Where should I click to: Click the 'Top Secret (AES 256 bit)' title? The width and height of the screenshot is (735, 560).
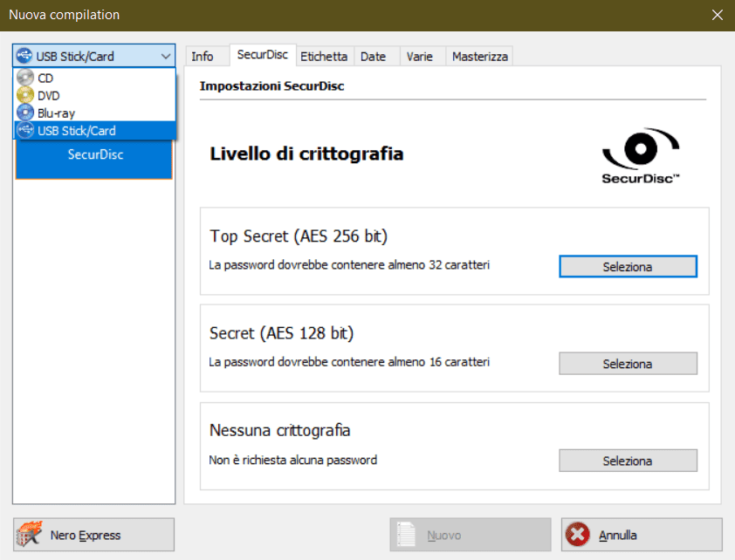click(299, 236)
